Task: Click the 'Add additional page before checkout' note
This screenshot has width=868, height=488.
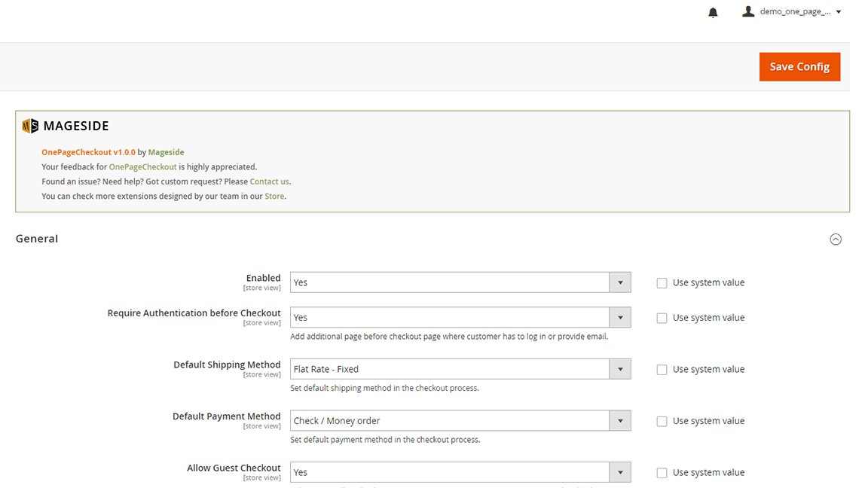Action: click(x=449, y=337)
